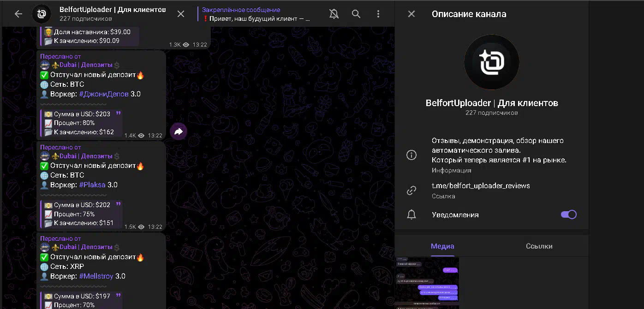644x309 pixels.
Task: Click the chain link icon
Action: [x=411, y=190]
